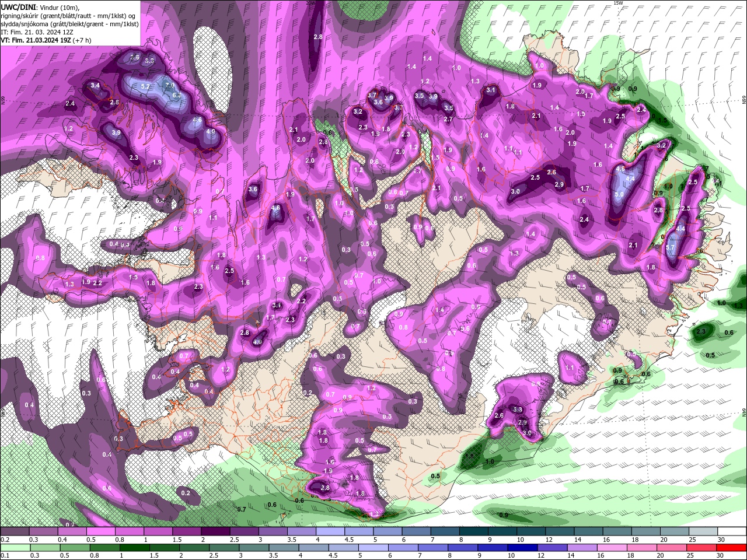Click the top-row scale label '14'
The height and width of the screenshot is (560, 747).
[x=577, y=540]
